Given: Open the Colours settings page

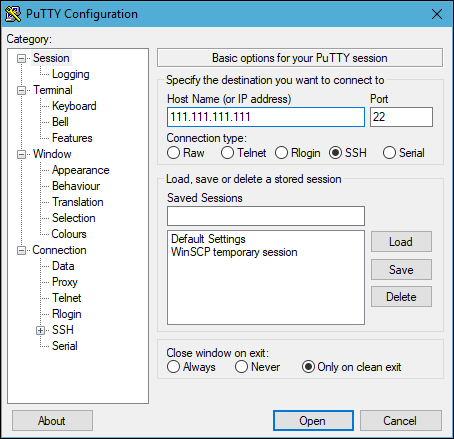Looking at the screenshot, I should coord(69,234).
